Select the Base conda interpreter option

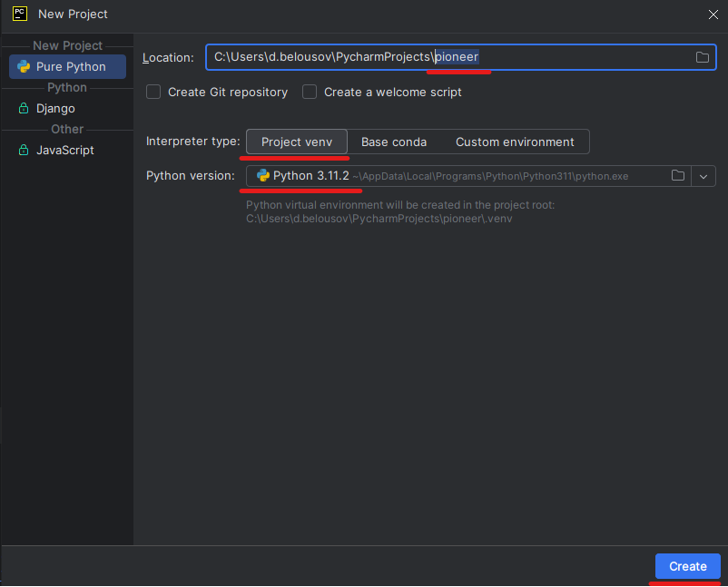pyautogui.click(x=394, y=142)
